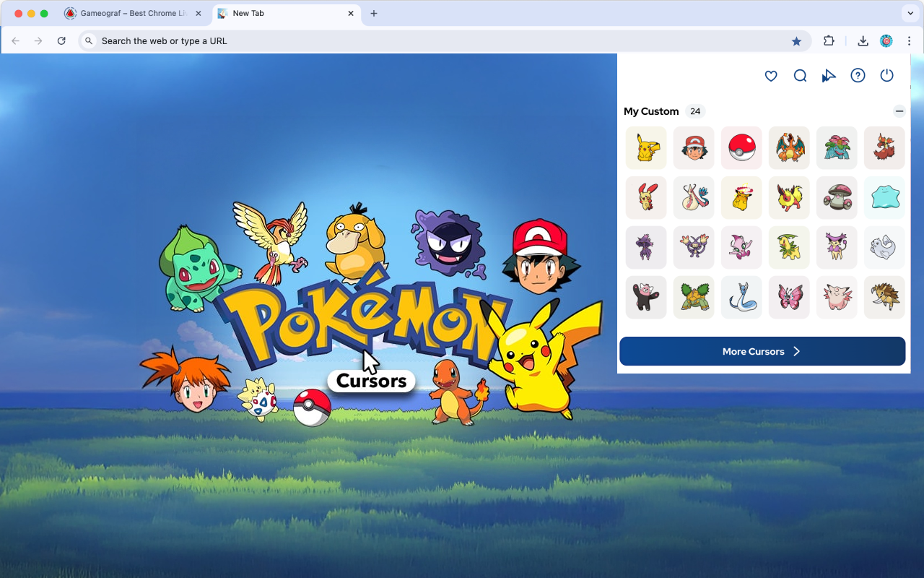Click the address bar search field
The height and width of the screenshot is (578, 924).
(289, 41)
